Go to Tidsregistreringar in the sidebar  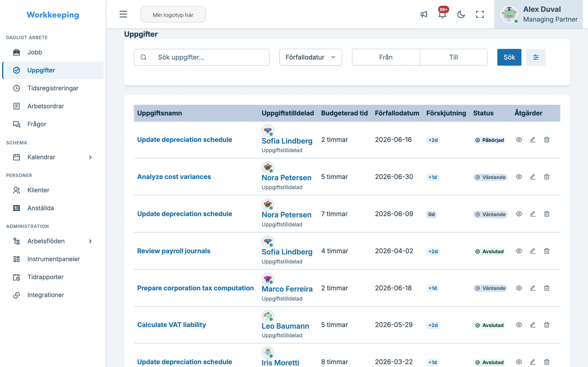(53, 88)
